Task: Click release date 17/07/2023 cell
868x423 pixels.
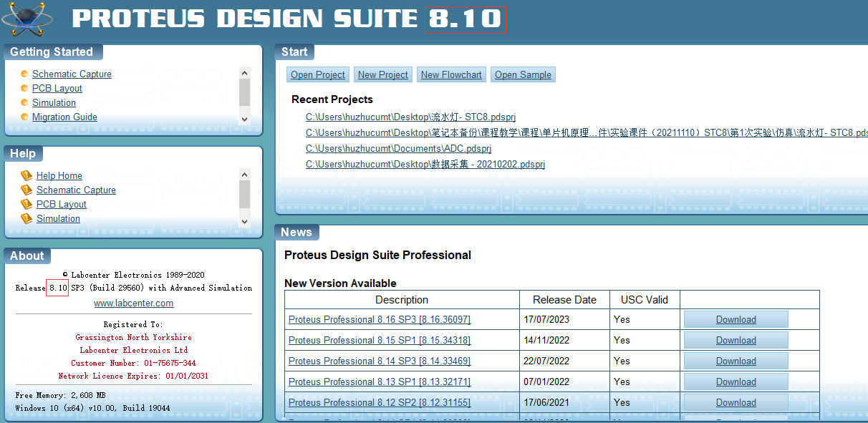Action: [566, 319]
